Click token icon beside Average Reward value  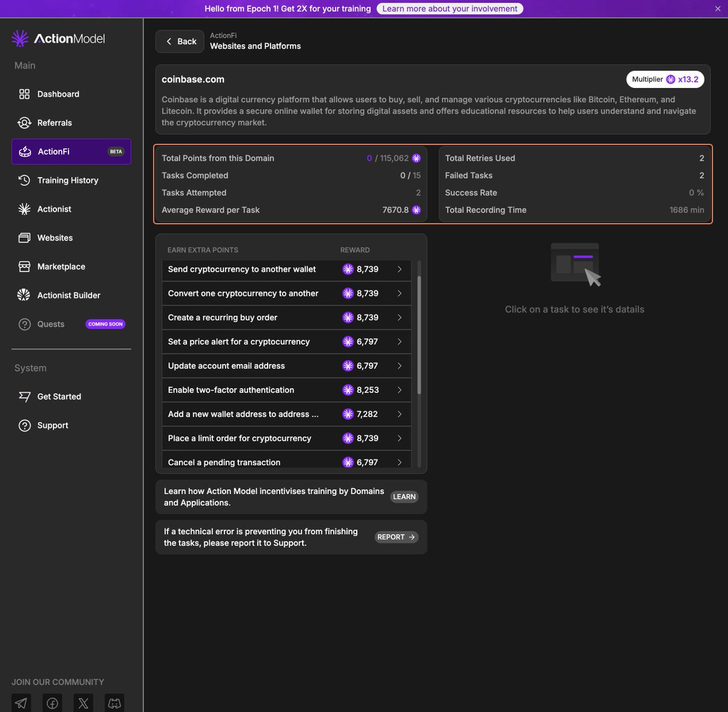coord(416,210)
